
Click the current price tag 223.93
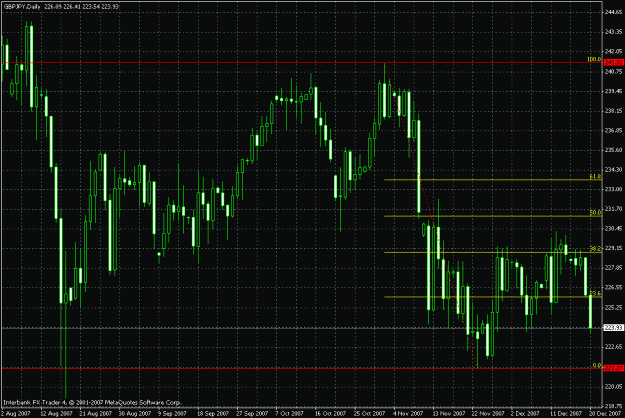(613, 328)
